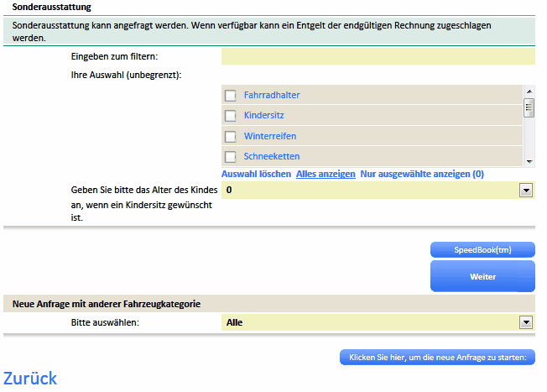This screenshot has height=392, width=547.
Task: Click the Fahrradhalter label text
Action: click(x=272, y=96)
